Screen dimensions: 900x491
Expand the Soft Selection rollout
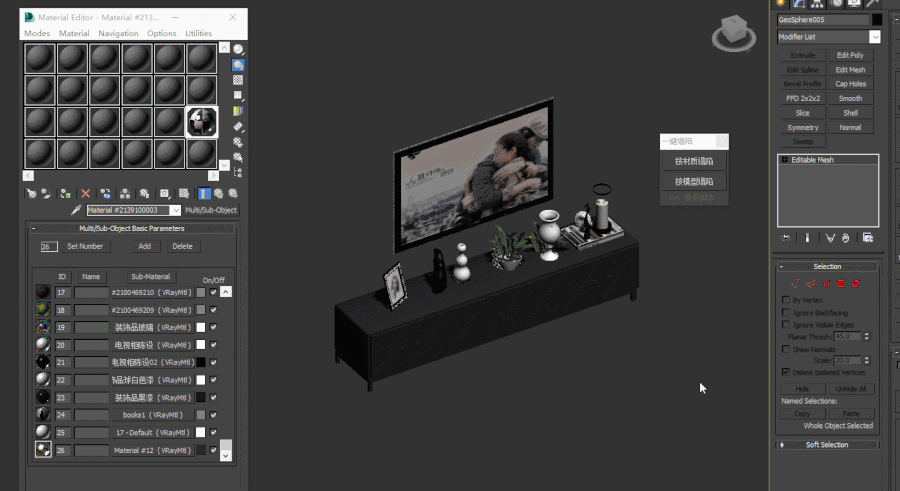pos(781,445)
